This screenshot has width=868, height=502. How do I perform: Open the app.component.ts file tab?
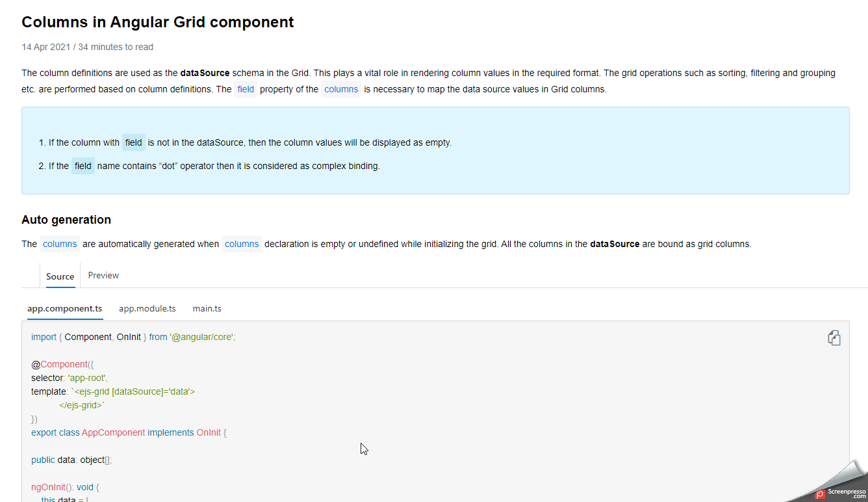click(64, 308)
